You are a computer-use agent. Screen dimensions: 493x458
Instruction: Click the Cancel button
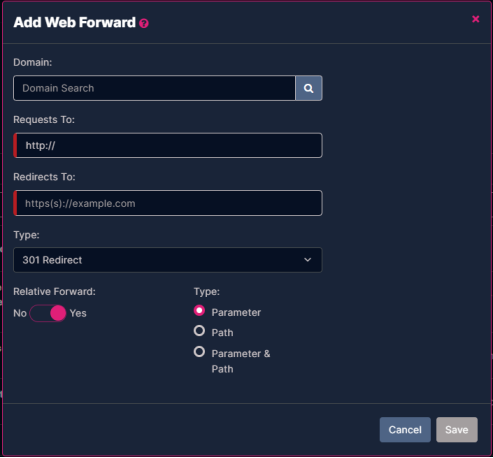click(405, 430)
